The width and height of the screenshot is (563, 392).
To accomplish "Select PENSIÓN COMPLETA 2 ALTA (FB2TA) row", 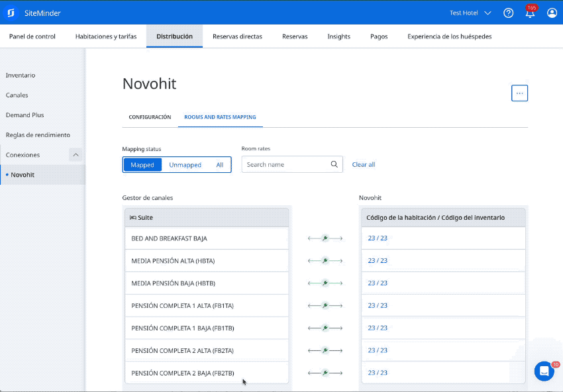I will (207, 350).
